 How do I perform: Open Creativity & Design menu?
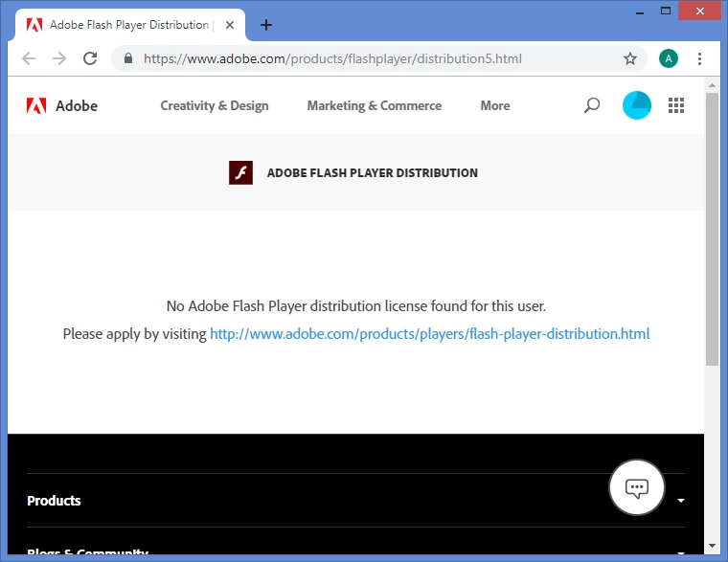coord(215,106)
